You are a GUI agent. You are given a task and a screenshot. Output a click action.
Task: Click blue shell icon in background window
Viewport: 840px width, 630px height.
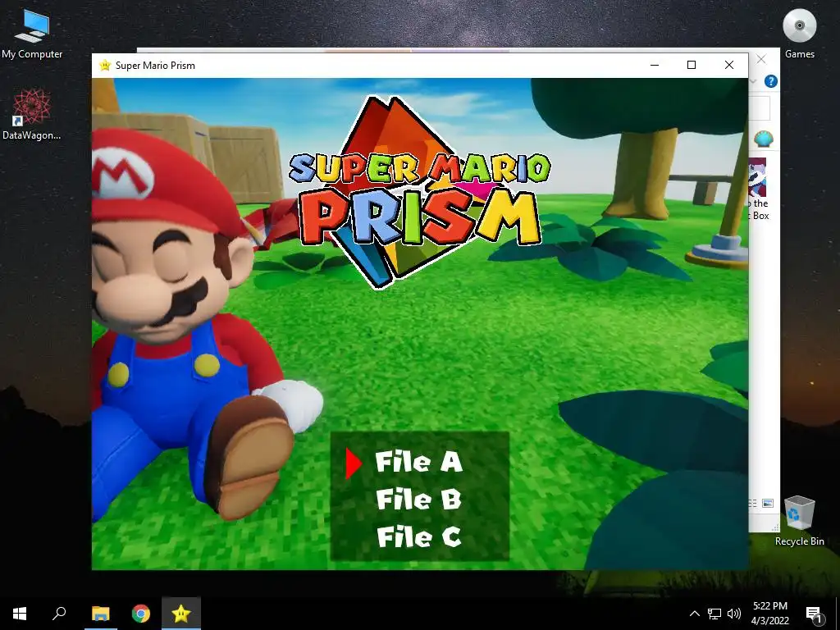pyautogui.click(x=763, y=139)
